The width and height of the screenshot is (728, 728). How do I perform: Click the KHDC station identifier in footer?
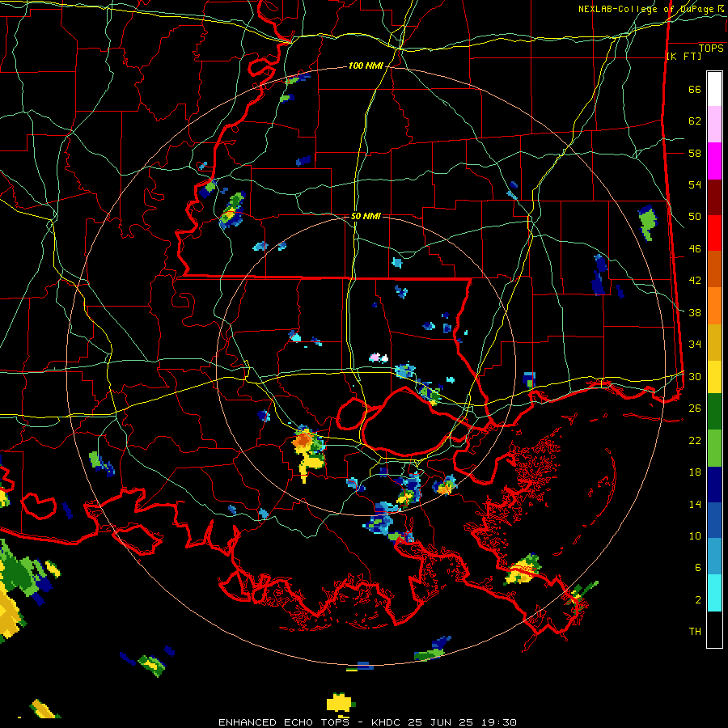387,722
